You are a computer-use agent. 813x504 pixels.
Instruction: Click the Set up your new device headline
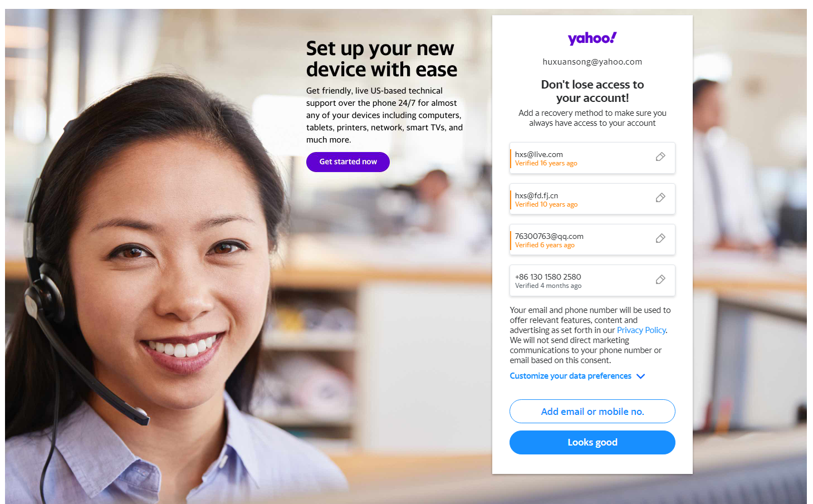[x=381, y=59]
